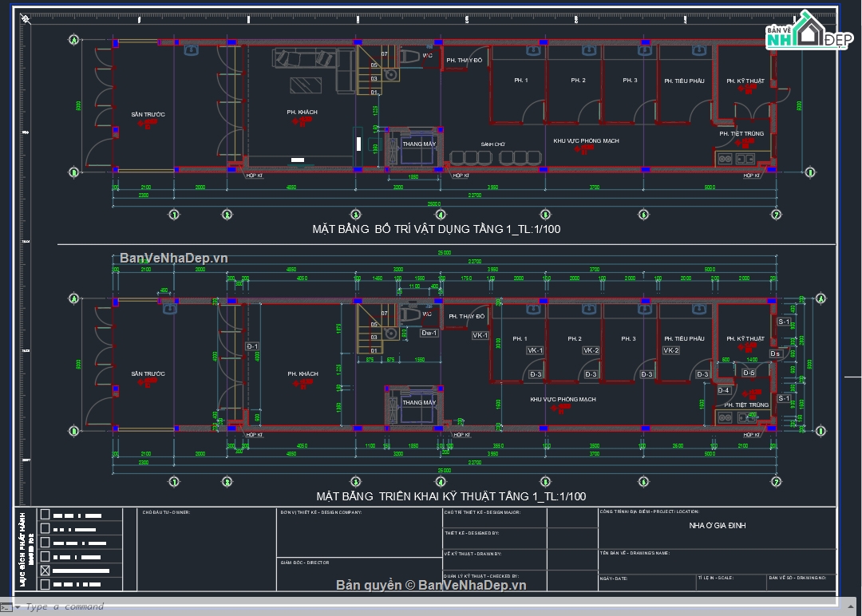Select the S-1 window tag near PH. KỸ THUẬT
Viewport: 862px width, 616px height.
784,322
